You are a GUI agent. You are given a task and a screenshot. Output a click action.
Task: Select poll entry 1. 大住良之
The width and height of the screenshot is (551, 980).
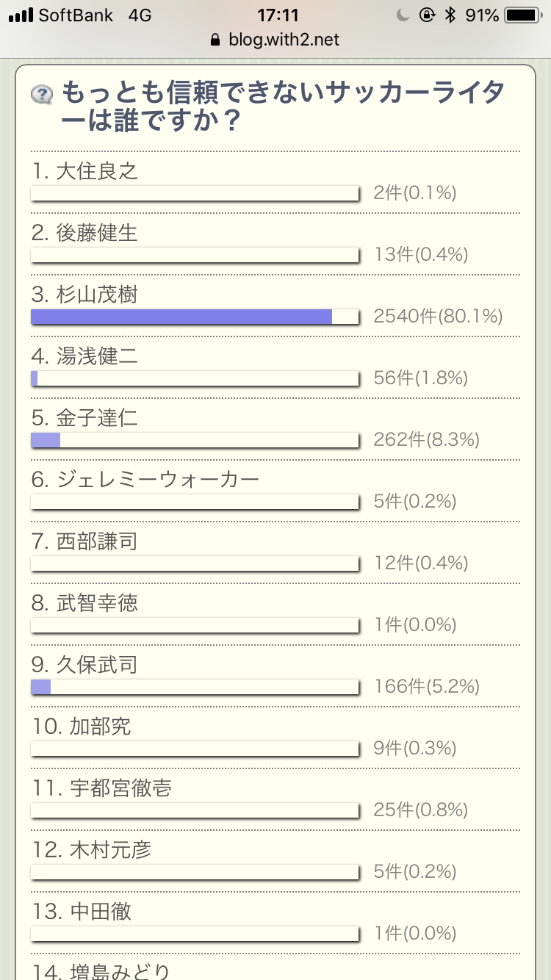pos(85,172)
